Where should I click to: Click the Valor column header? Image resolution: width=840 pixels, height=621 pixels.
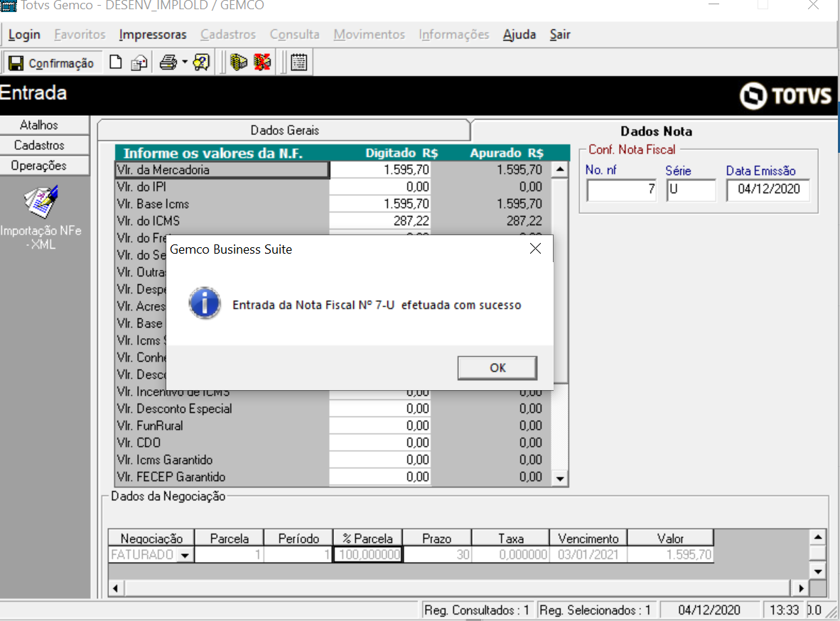click(x=670, y=538)
